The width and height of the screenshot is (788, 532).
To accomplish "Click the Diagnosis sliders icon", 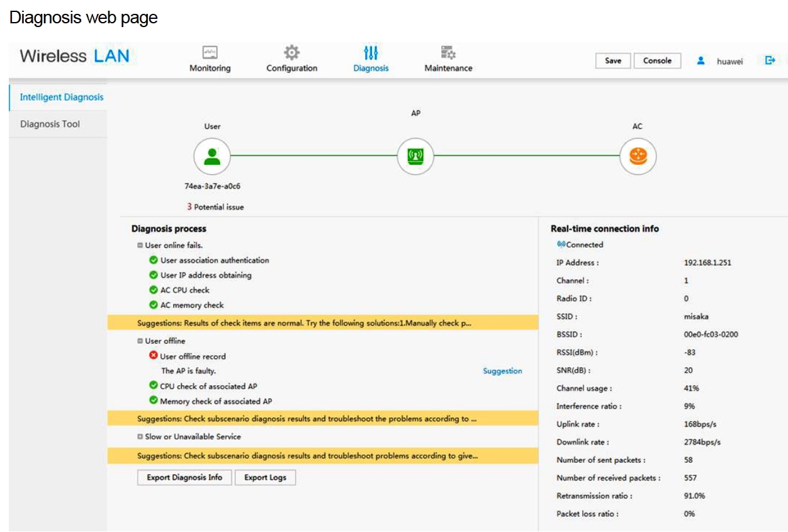I will 371,52.
